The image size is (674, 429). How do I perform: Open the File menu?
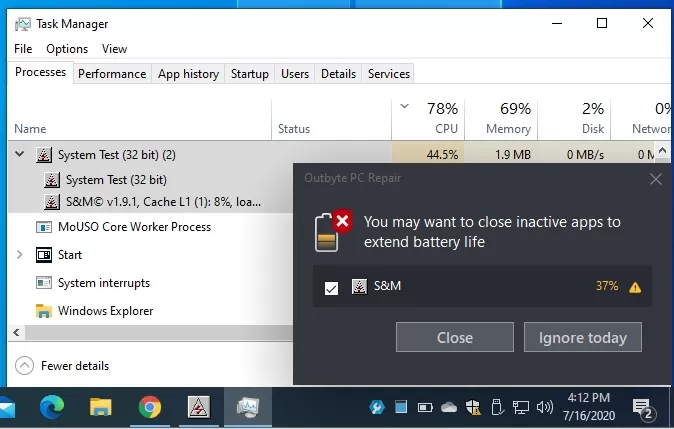click(23, 49)
